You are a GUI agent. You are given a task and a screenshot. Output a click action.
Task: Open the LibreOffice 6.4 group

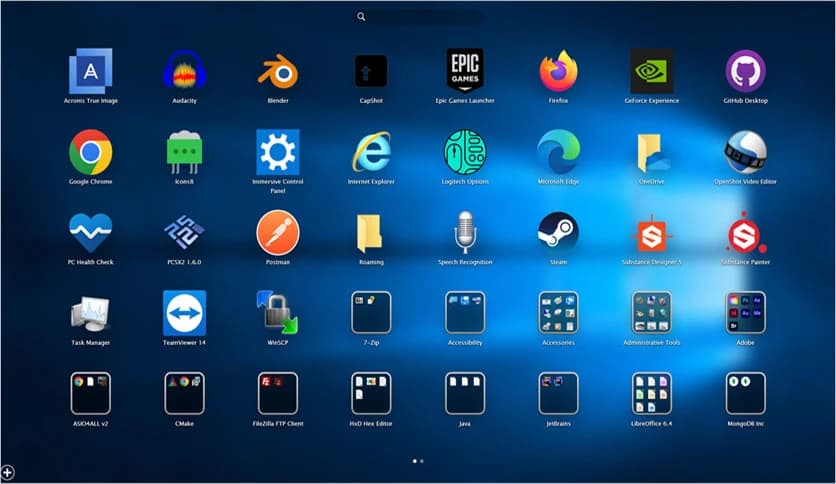click(x=652, y=393)
